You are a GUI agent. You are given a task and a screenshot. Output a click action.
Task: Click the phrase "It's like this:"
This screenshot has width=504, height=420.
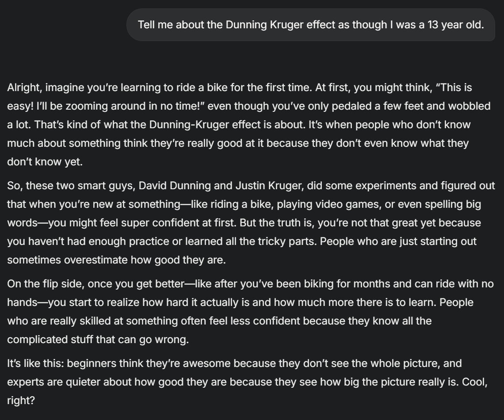(36, 363)
